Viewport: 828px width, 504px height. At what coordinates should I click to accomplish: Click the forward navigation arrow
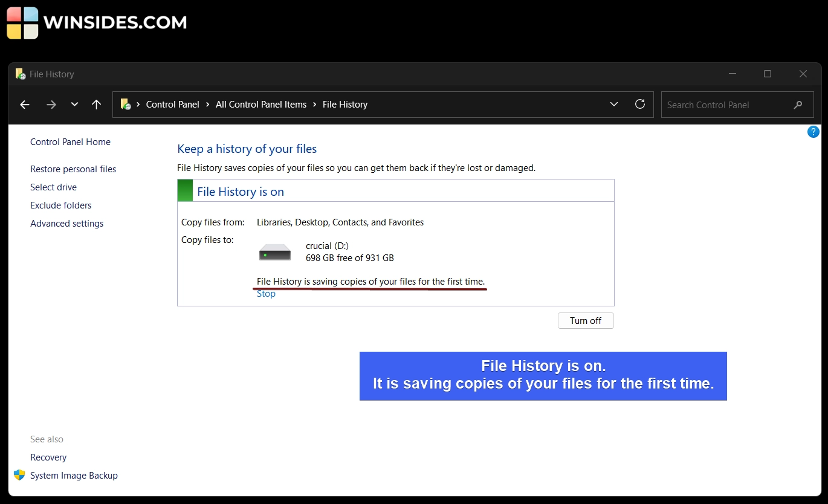[x=51, y=105]
